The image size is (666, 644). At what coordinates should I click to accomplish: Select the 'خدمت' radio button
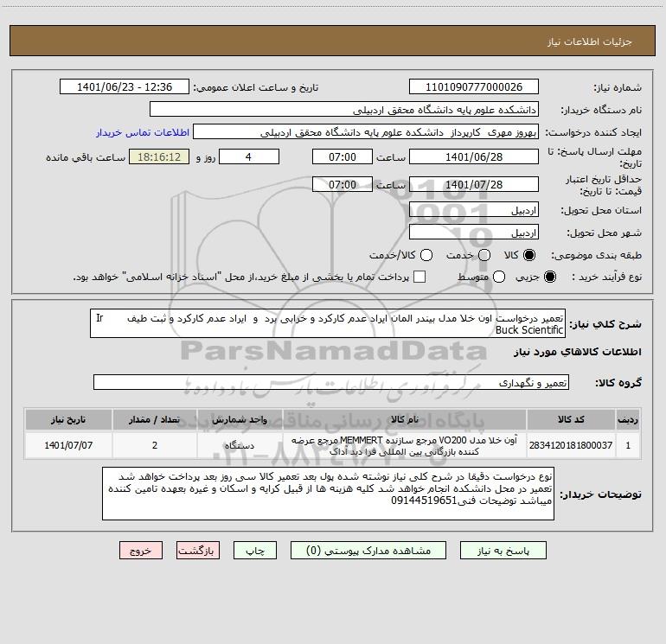tap(484, 255)
